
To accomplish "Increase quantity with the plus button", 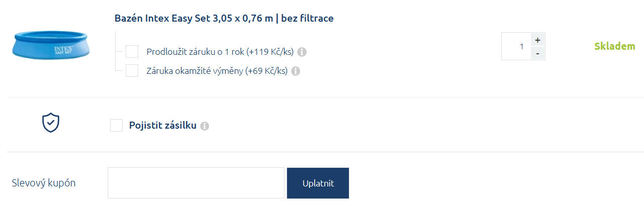I will pyautogui.click(x=537, y=40).
